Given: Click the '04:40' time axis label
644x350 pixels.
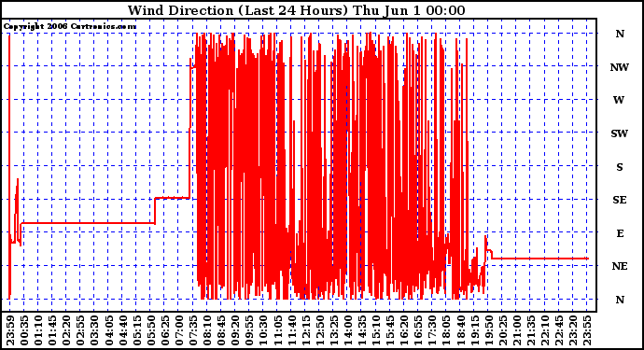Looking at the screenshot, I should pos(122,330).
